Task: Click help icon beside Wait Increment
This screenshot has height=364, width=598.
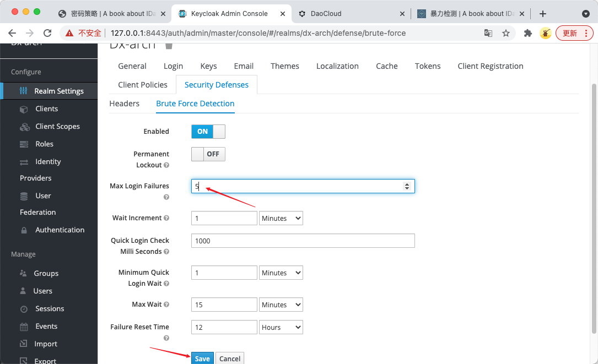Action: click(166, 218)
